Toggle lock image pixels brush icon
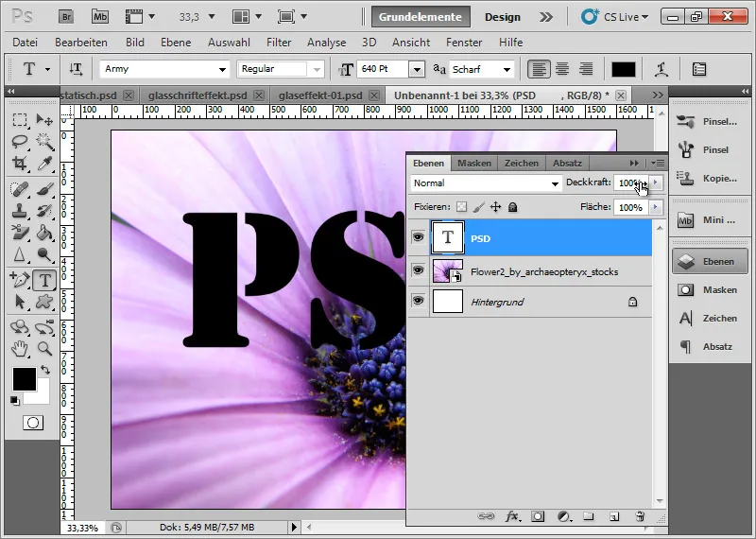 click(479, 207)
